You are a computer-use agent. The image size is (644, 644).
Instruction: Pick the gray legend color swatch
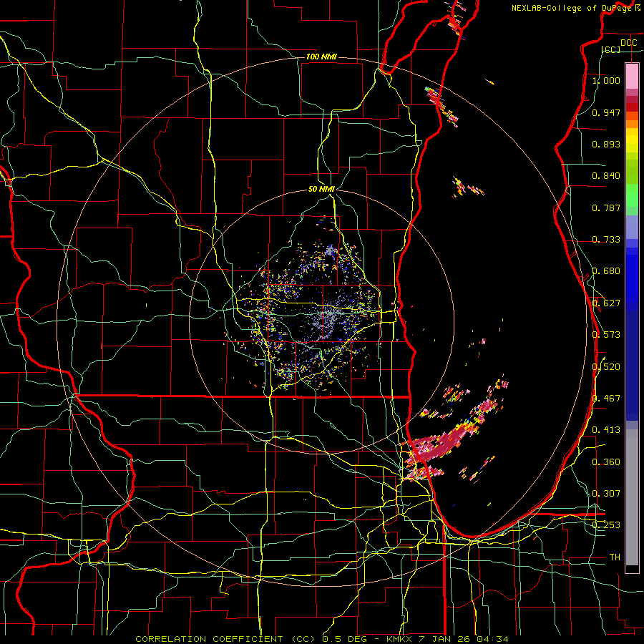point(632,497)
